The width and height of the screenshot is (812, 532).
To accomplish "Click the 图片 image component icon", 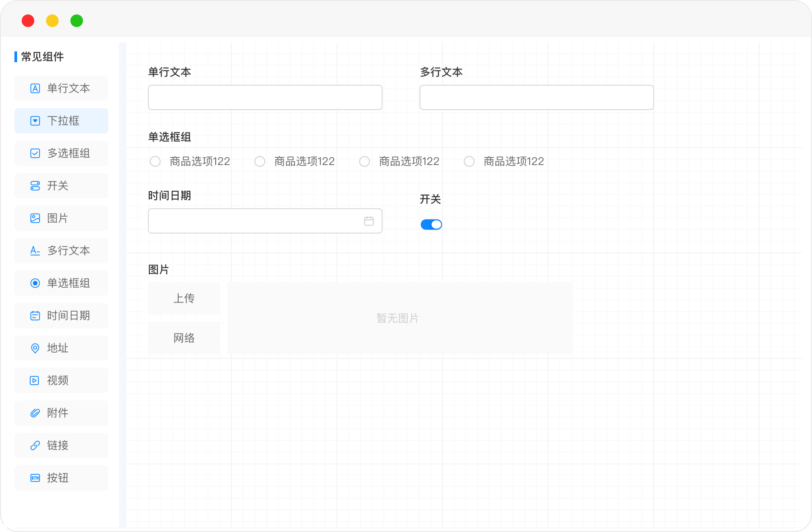I will point(35,218).
